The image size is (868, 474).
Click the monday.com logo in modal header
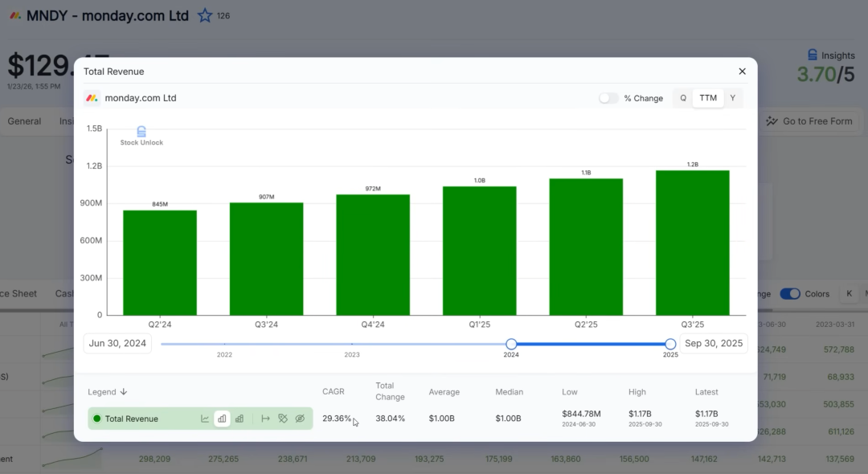coord(92,98)
